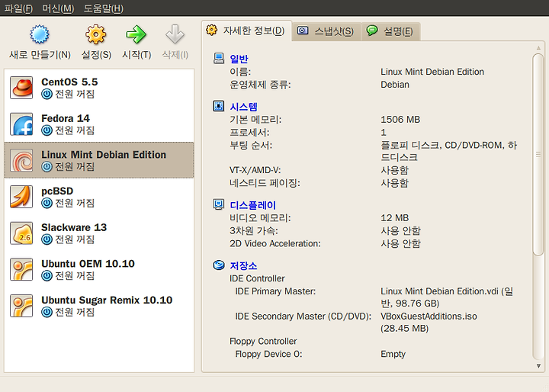Click the 부팅 순서: label
549x392 pixels.
[251, 146]
